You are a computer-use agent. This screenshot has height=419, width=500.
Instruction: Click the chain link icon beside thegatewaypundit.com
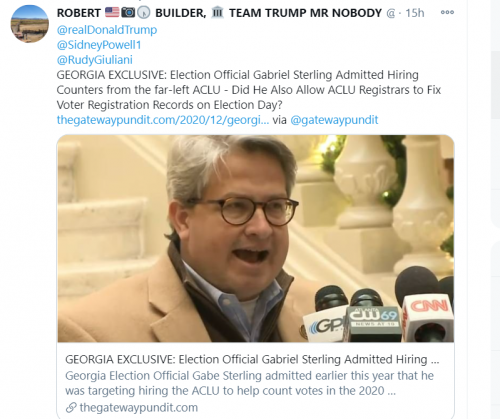coord(71,407)
